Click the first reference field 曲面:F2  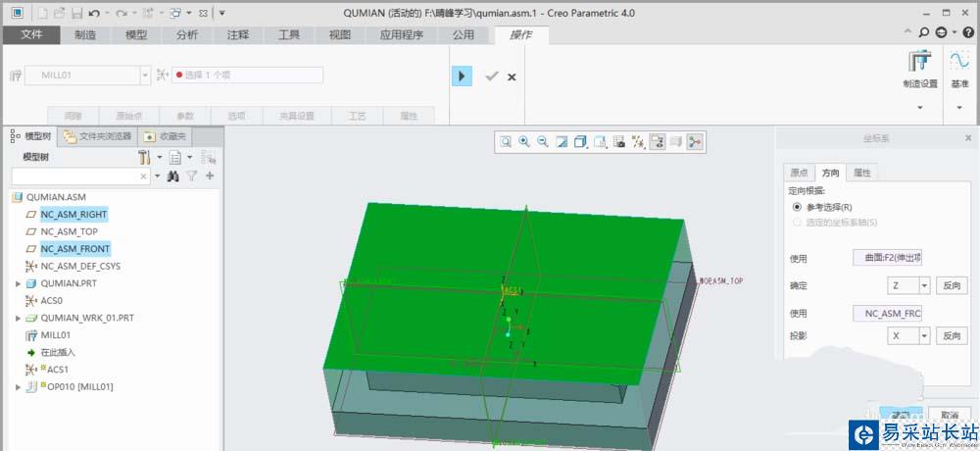pyautogui.click(x=888, y=258)
